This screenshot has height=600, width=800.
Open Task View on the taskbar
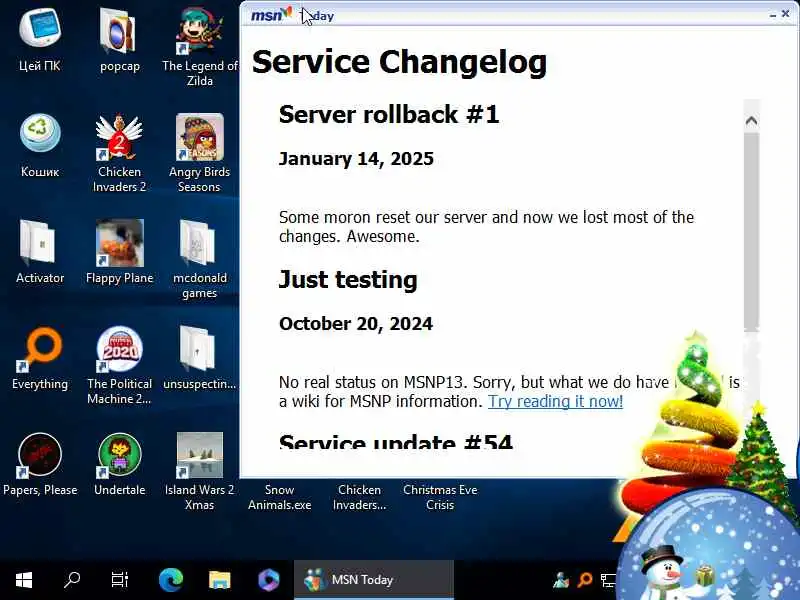point(120,580)
